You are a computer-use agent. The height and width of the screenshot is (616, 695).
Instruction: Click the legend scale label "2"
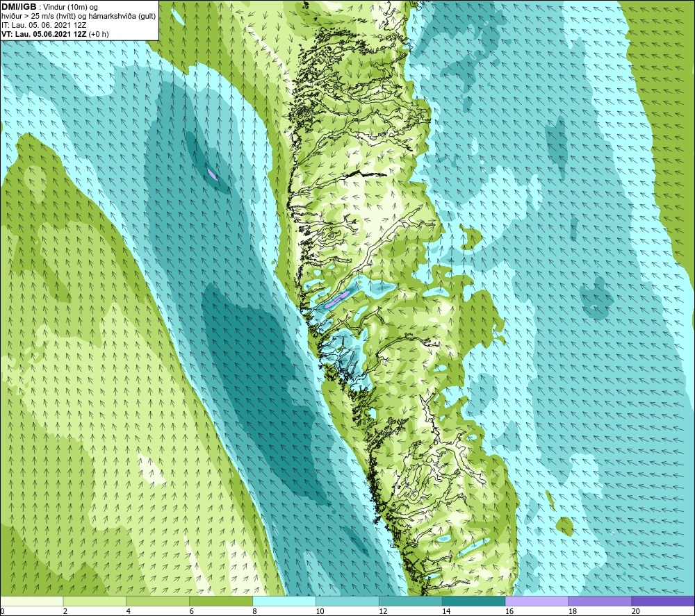click(x=65, y=611)
